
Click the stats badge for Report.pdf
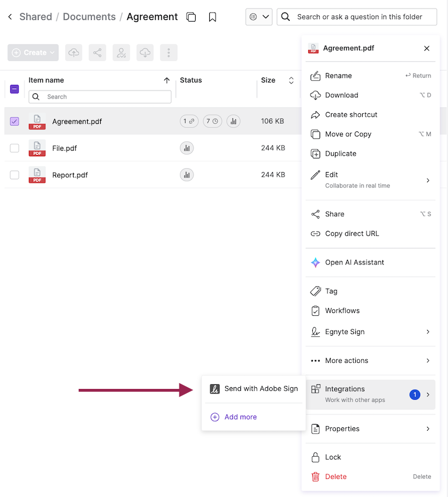coord(187,175)
